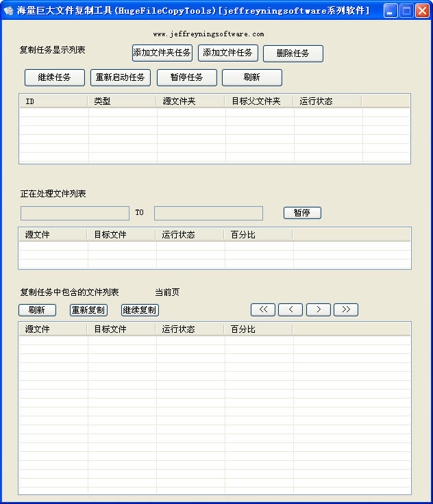This screenshot has width=433, height=504.
Task: Click 运行状态 header in task list
Action: (x=327, y=101)
